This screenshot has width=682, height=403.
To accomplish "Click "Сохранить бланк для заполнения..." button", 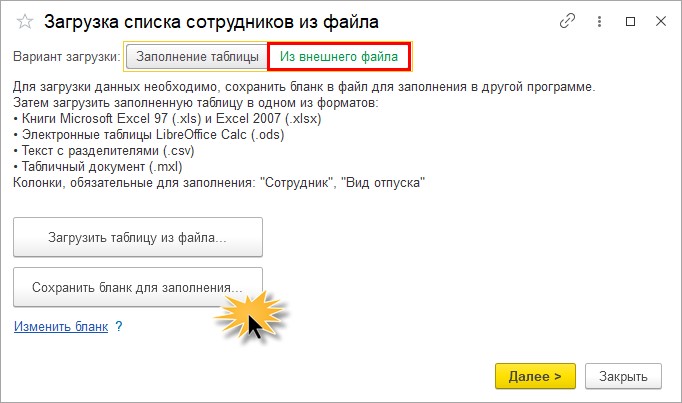I will pos(138,287).
